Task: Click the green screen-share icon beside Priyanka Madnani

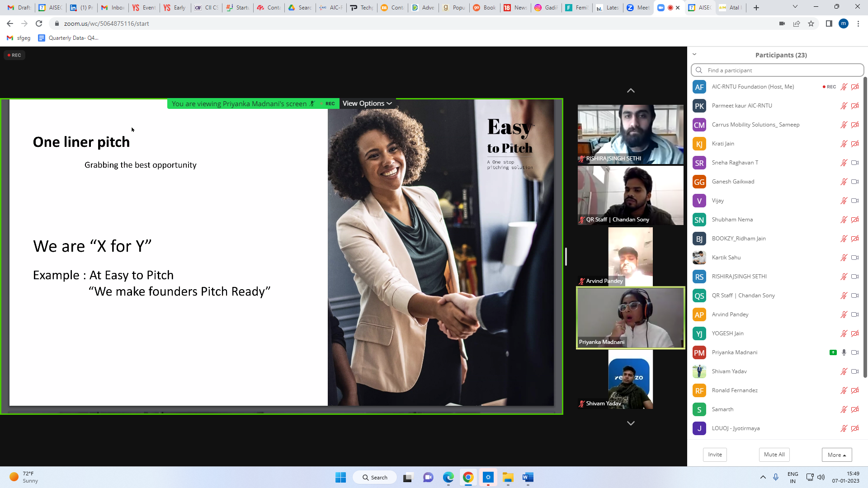Action: pos(833,352)
